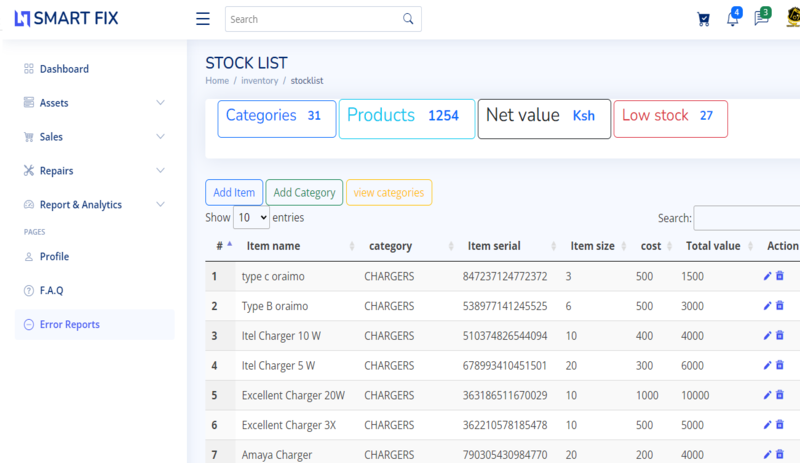The width and height of the screenshot is (800, 463).
Task: Click the user profile avatar
Action: (x=793, y=18)
